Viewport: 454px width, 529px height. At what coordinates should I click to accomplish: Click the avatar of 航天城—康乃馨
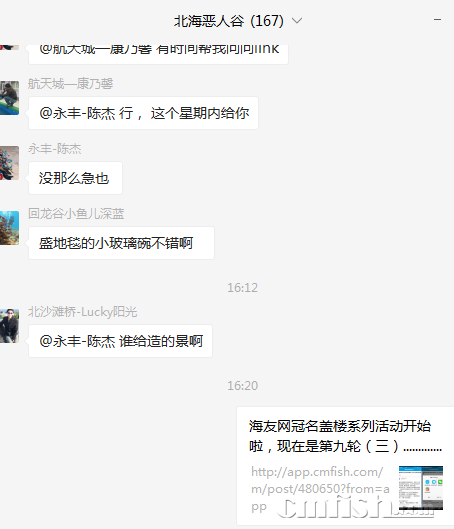9,98
